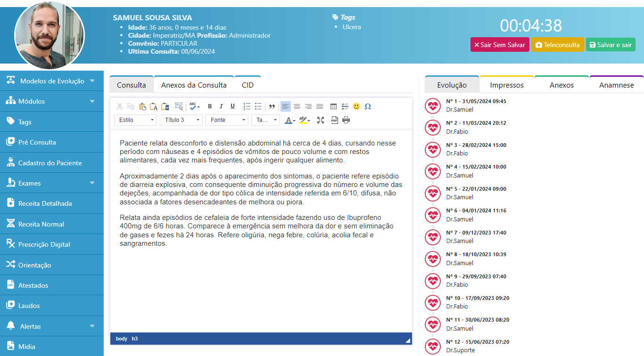Toggle italic formatting in the editor
Image resolution: width=644 pixels, height=356 pixels.
coord(221,106)
